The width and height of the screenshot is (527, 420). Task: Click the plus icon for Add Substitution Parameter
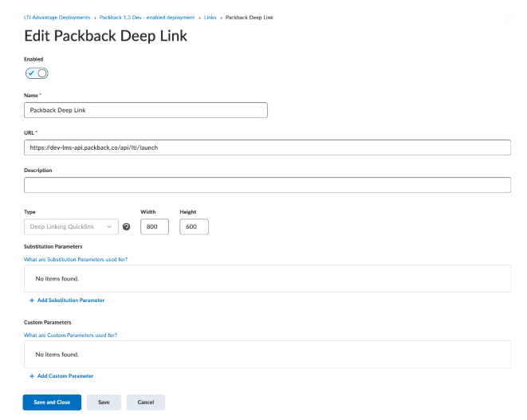[32, 300]
